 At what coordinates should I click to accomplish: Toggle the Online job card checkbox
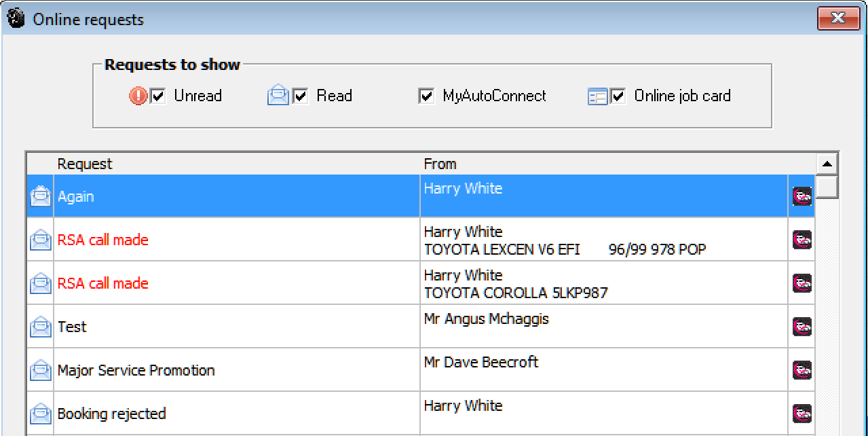(618, 96)
